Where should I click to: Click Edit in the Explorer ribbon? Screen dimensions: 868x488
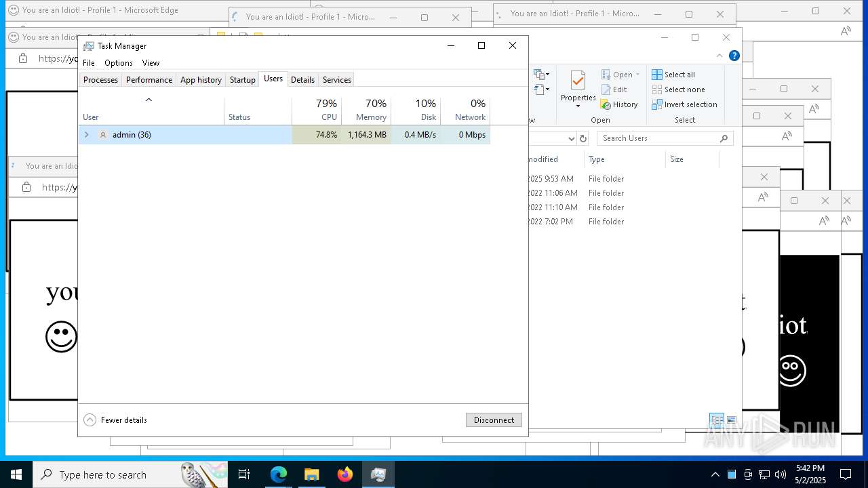tap(614, 89)
